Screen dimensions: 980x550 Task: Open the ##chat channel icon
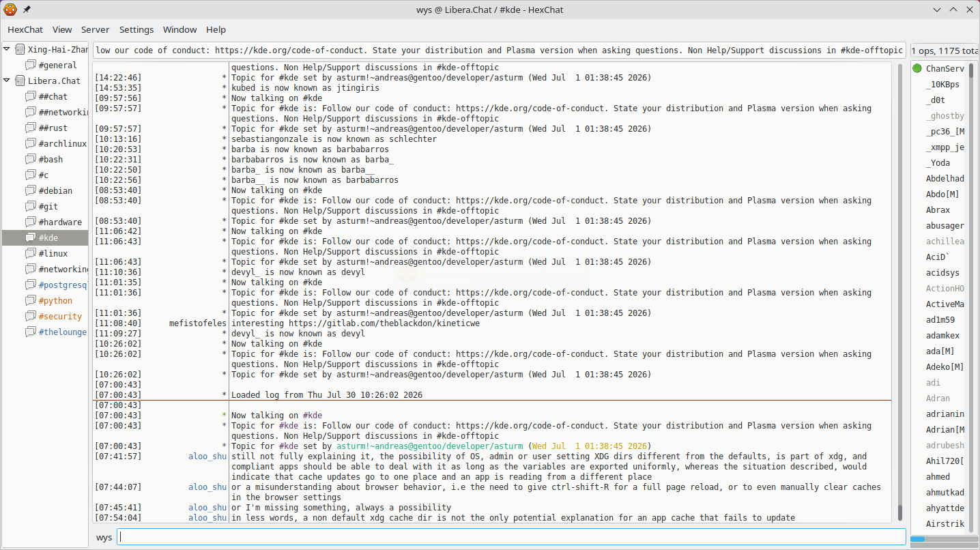(x=30, y=97)
